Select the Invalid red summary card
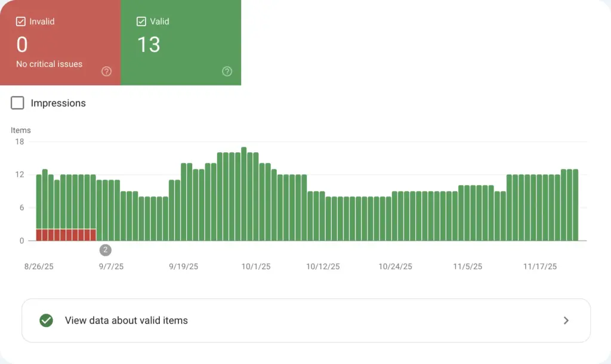Screen dimensions: 611x364 click(x=60, y=42)
